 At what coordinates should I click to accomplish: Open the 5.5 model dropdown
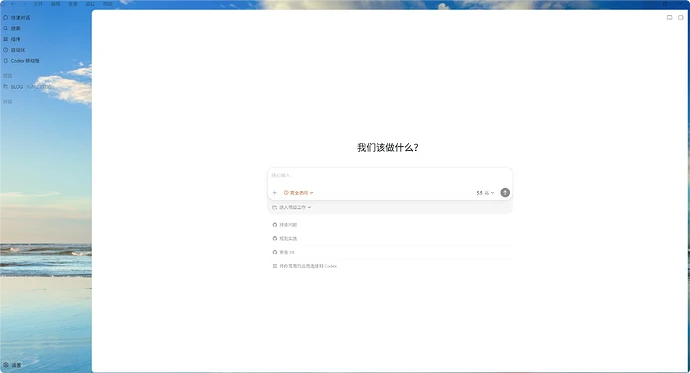485,193
